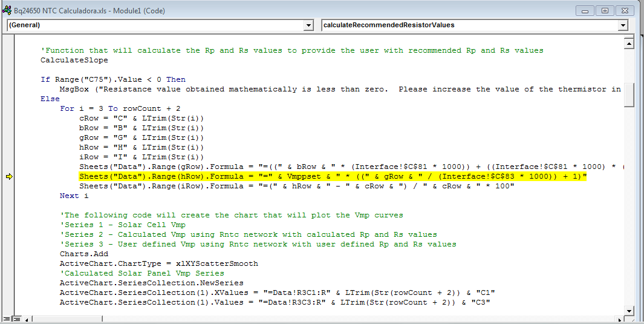
Task: Switch to Procedure View button
Action: click(x=6, y=319)
